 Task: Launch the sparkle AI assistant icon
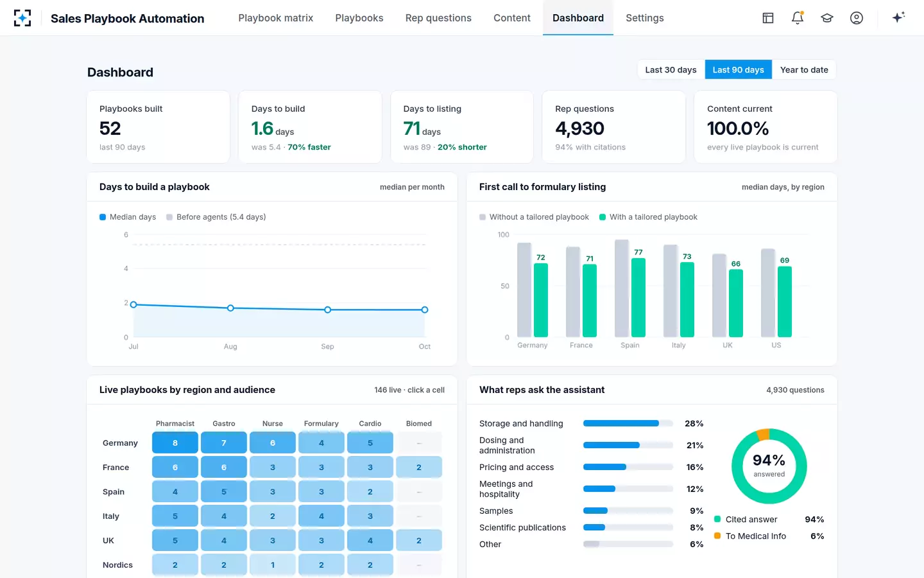click(898, 17)
